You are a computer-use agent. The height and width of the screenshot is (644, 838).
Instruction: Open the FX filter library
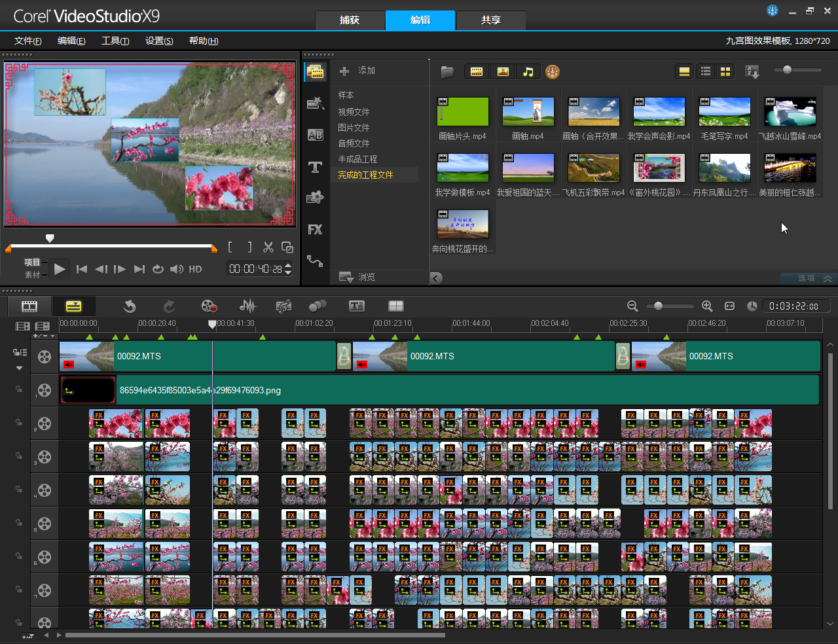(x=315, y=230)
